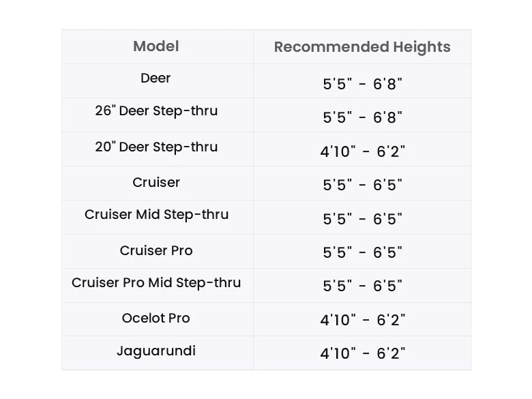
Task: Click the Cruiser Mid Step-thru model name
Action: pyautogui.click(x=156, y=215)
